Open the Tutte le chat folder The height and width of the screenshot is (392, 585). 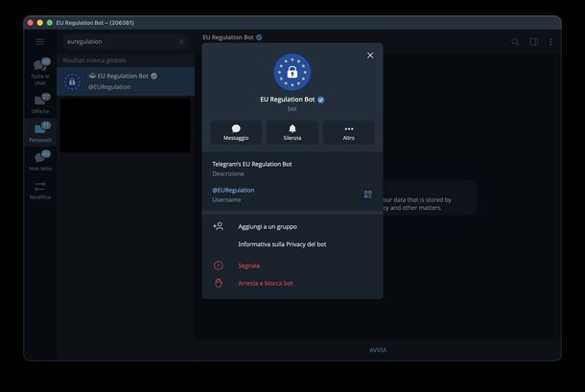40,72
